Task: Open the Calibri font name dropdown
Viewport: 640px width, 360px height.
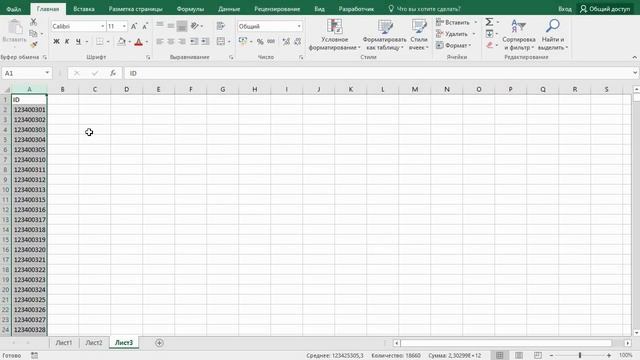Action: pos(102,26)
